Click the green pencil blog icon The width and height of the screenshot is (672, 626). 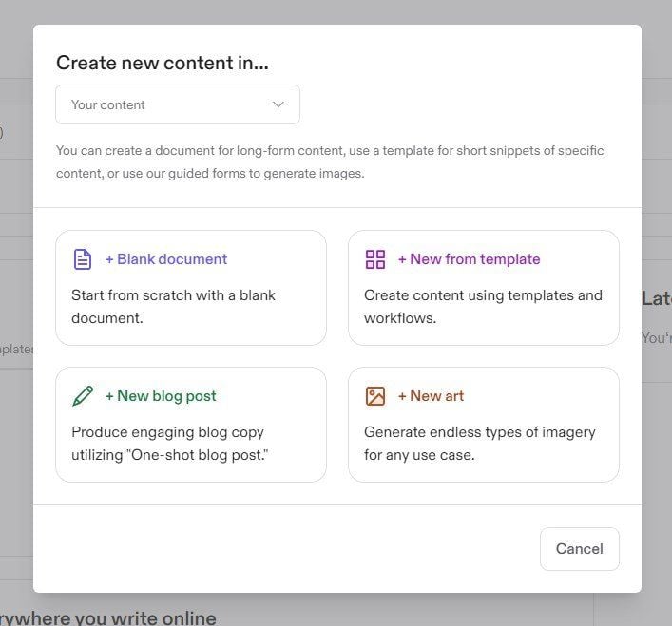point(83,396)
